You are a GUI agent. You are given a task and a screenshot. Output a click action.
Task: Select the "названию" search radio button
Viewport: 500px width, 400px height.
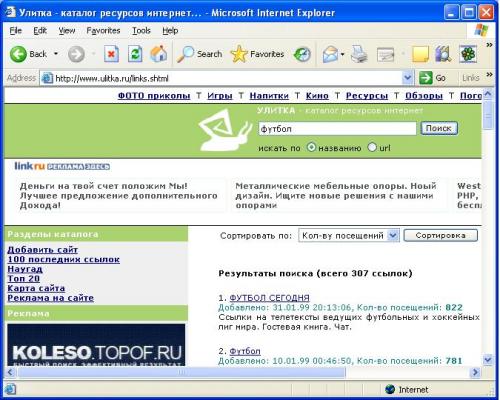(x=311, y=147)
